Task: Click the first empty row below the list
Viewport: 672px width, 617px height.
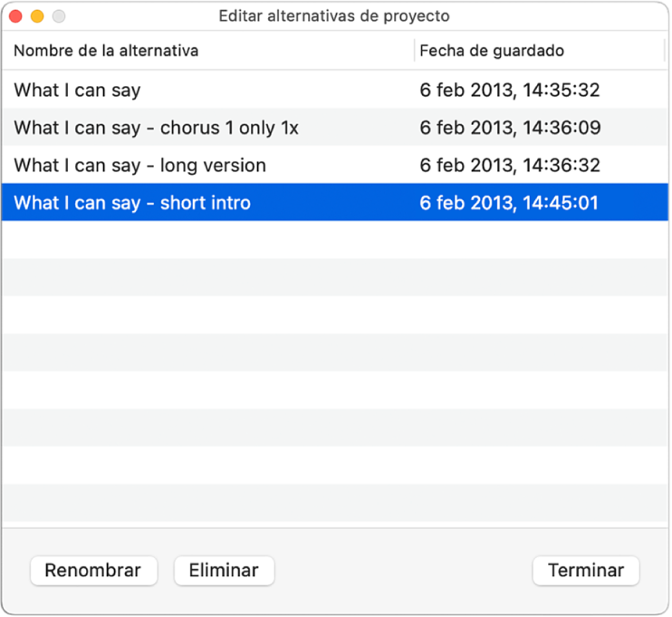Action: [x=335, y=240]
